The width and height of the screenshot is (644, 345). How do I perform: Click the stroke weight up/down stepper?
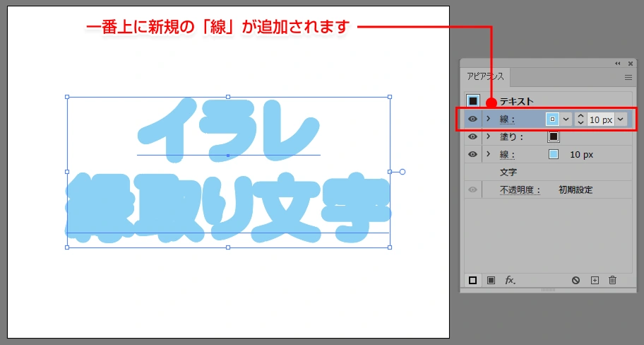[580, 119]
